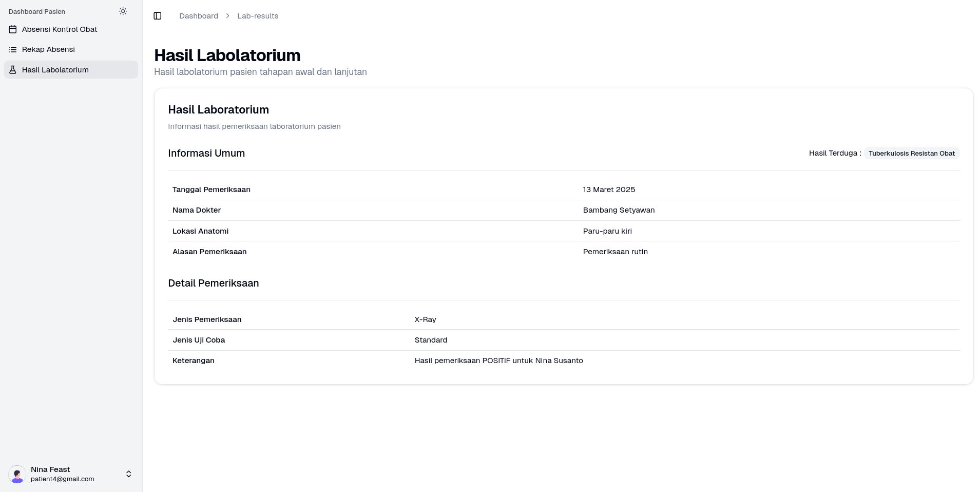This screenshot has width=980, height=492.
Task: Click the Lab-results breadcrumb item
Action: (x=258, y=16)
